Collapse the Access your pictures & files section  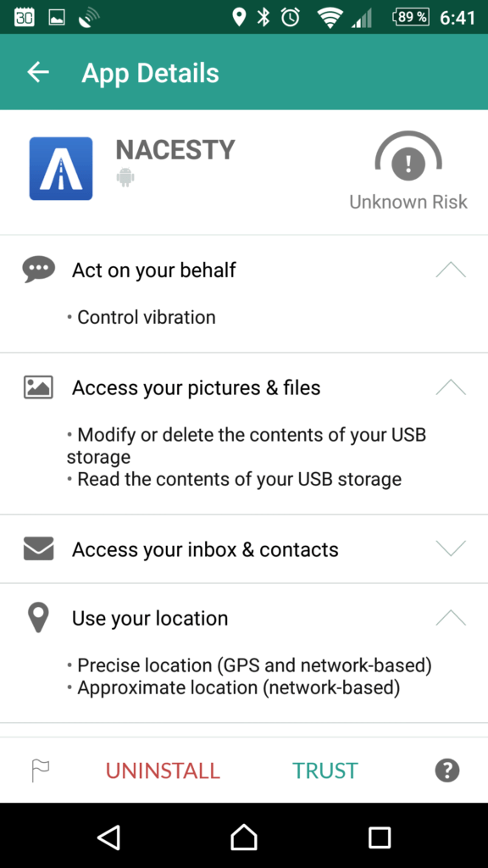(451, 387)
